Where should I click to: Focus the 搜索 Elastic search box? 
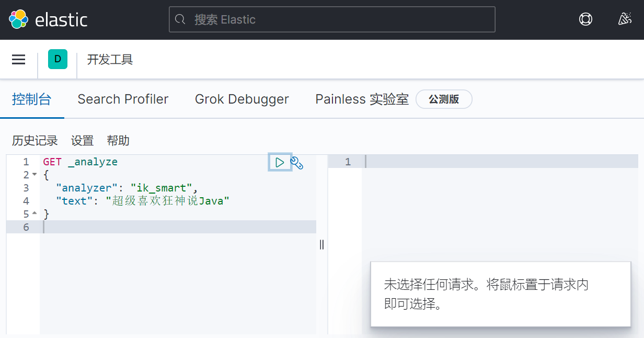coord(332,19)
